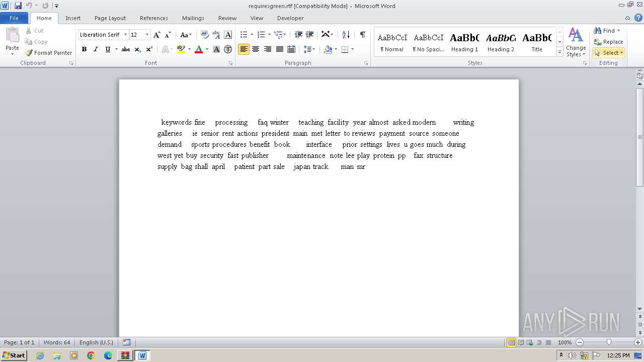Click the Replace button

pyautogui.click(x=609, y=42)
